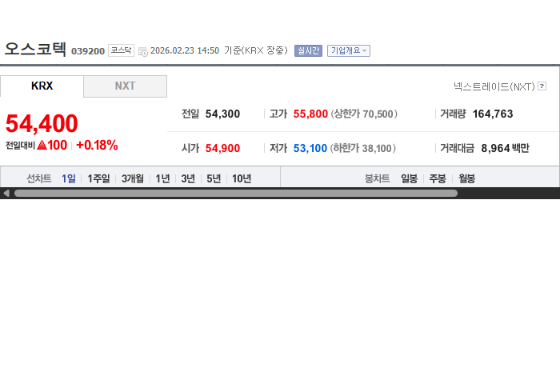The image size is (560, 392).
Task: Click the timestamp 2026.02.23 14:50
Action: pos(185,50)
